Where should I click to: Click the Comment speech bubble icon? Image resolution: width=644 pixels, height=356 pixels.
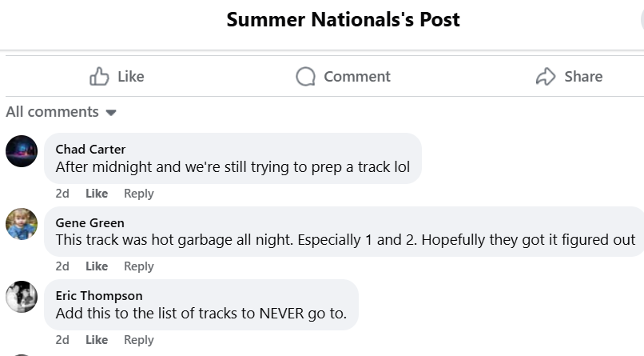click(x=305, y=77)
